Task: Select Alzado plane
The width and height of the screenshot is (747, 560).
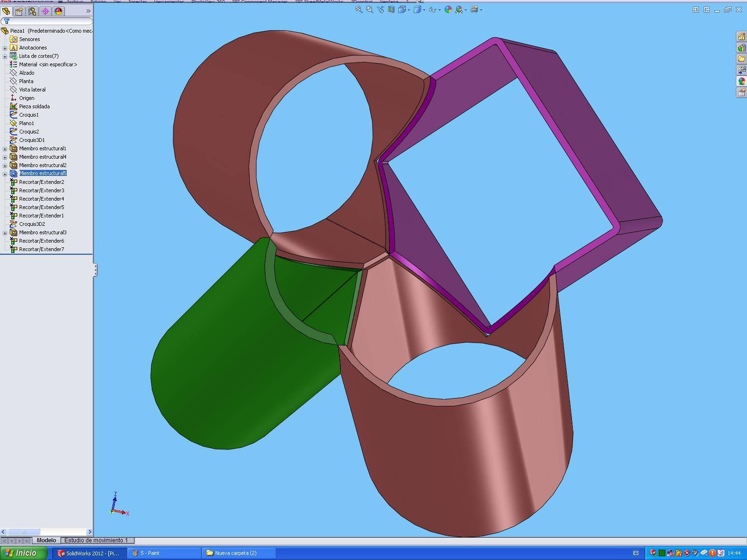Action: (x=27, y=73)
